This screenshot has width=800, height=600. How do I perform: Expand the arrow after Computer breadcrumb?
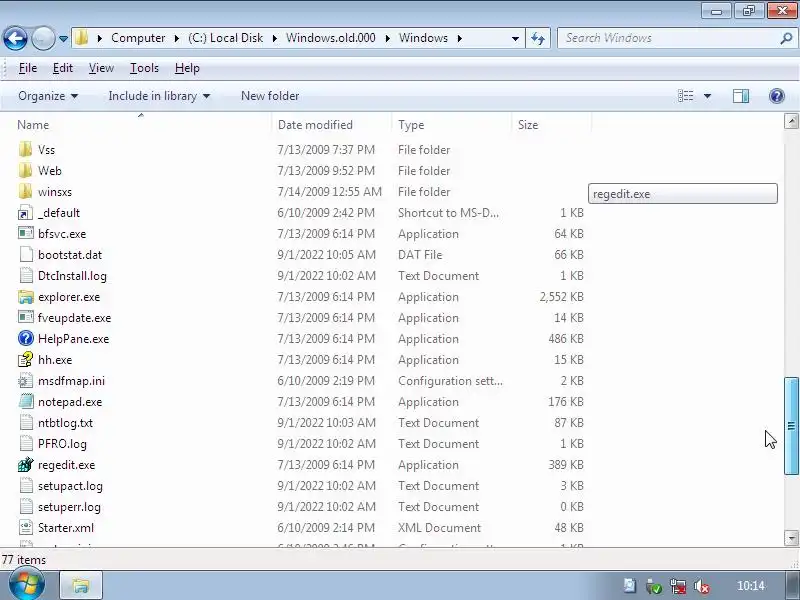point(177,38)
